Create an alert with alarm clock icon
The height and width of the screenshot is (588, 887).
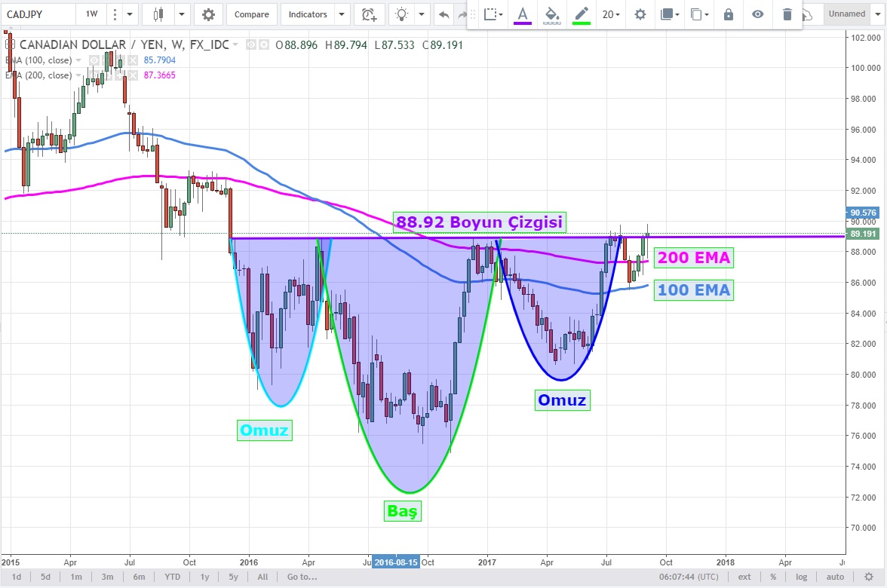point(369,14)
